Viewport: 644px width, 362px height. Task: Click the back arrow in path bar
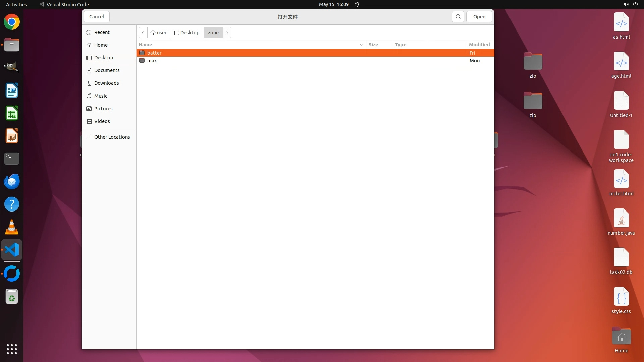pyautogui.click(x=143, y=33)
